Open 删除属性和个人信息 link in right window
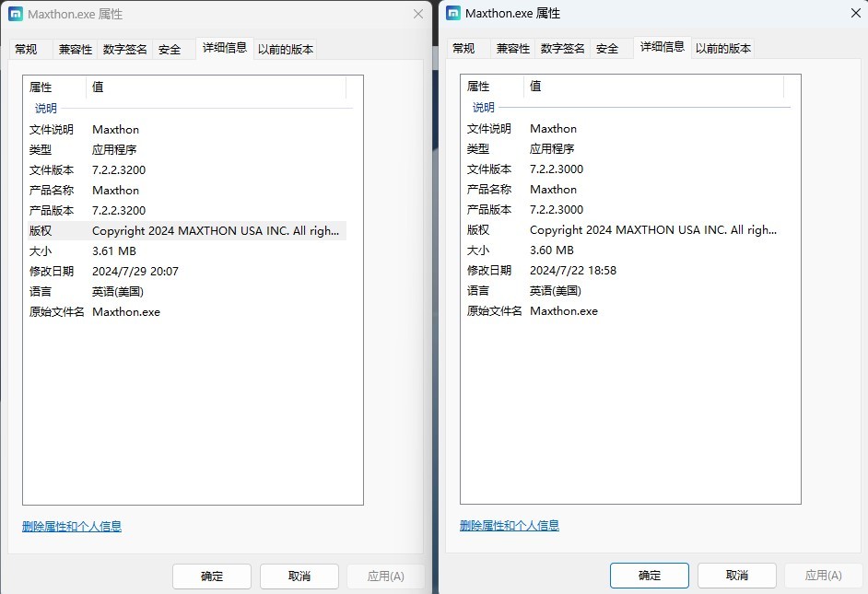This screenshot has height=594, width=868. (510, 526)
